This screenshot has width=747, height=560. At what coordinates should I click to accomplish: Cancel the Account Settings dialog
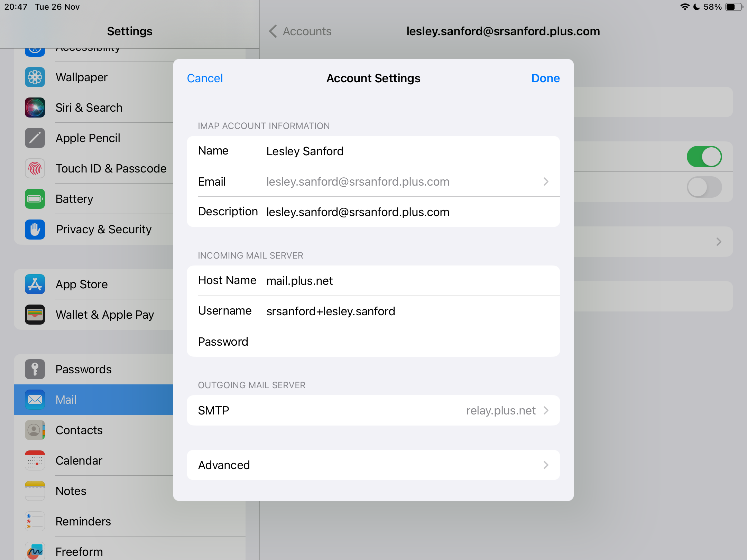[x=205, y=78]
